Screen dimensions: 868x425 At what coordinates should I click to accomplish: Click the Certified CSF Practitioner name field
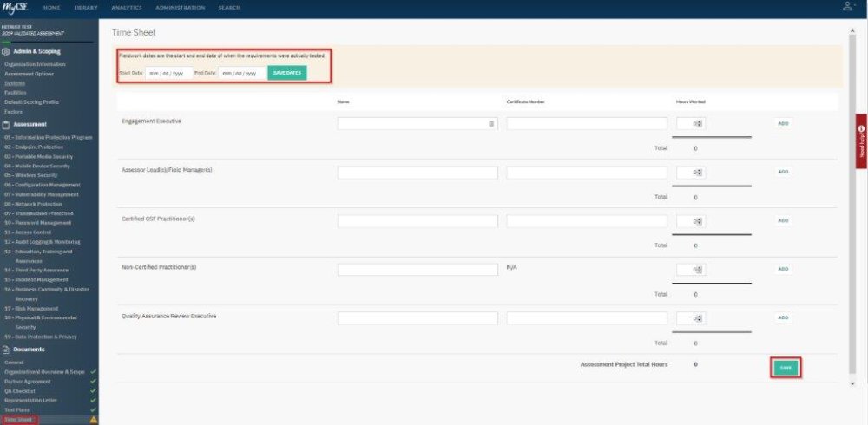point(418,221)
